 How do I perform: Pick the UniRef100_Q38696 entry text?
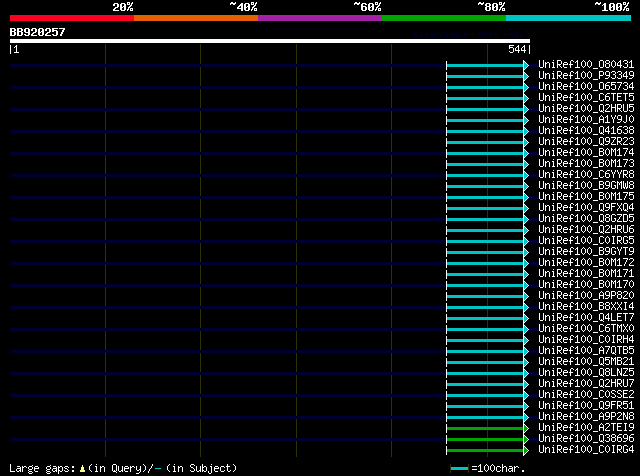point(586,439)
